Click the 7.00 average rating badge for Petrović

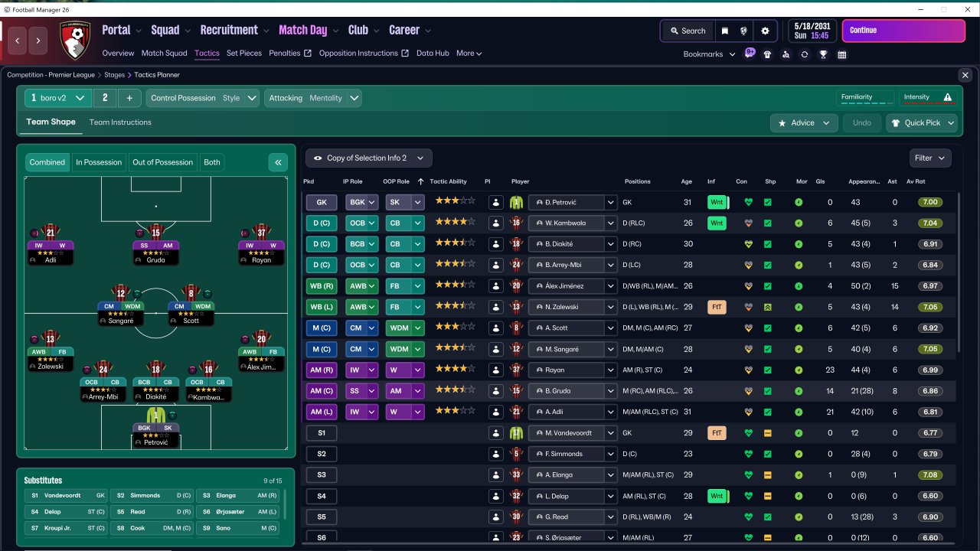coord(929,203)
